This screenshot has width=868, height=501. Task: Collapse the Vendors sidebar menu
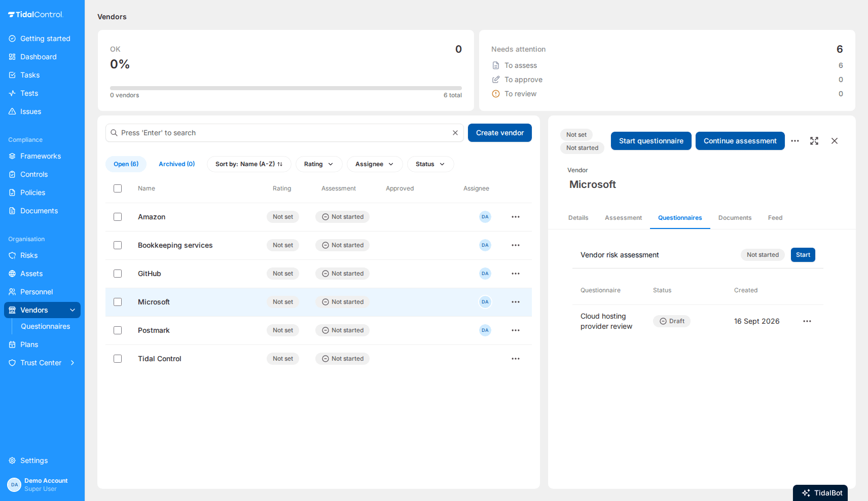(x=73, y=310)
